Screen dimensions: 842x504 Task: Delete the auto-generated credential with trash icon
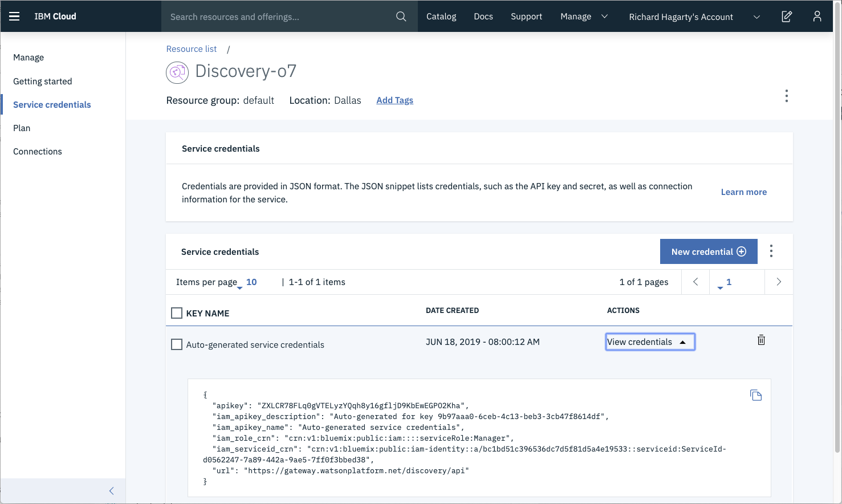tap(761, 340)
